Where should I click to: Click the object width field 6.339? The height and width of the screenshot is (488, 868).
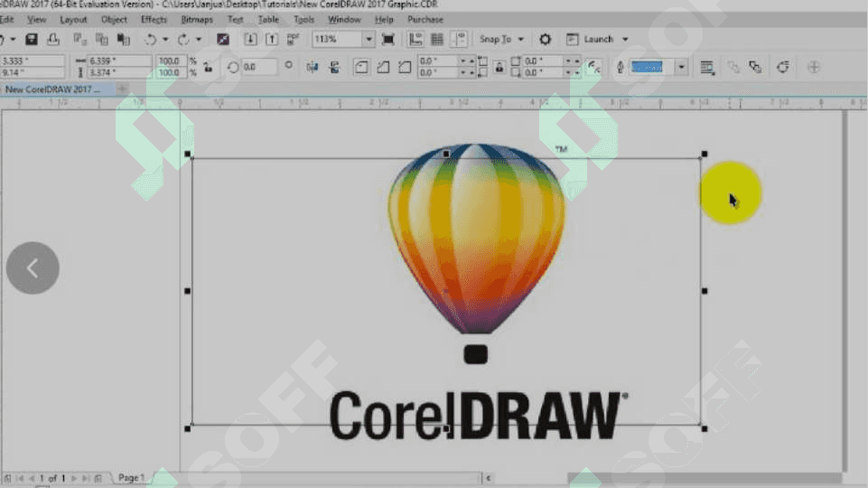coord(118,61)
